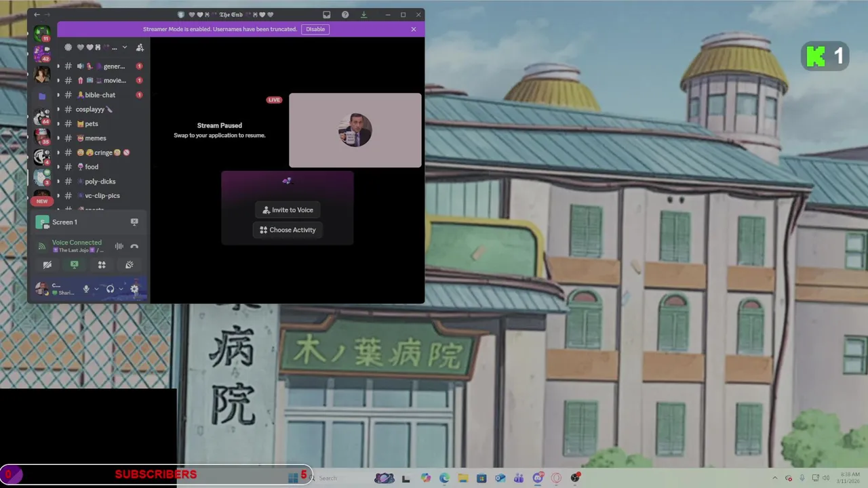Screen dimensions: 868x488
Task: Open the vc-clip-pics channel
Action: tap(102, 195)
